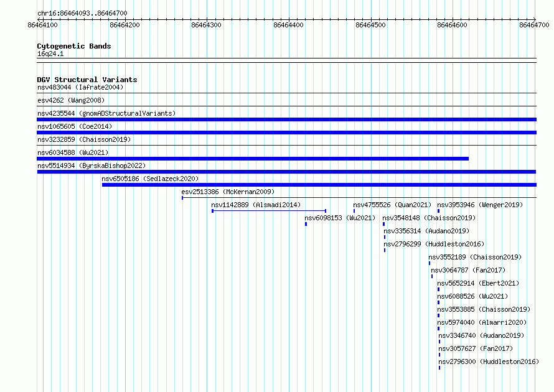Viewport: 554px width, 392px height.
Task: Click the nsv3552189 Chaisson2019 small marker
Action: (x=430, y=263)
